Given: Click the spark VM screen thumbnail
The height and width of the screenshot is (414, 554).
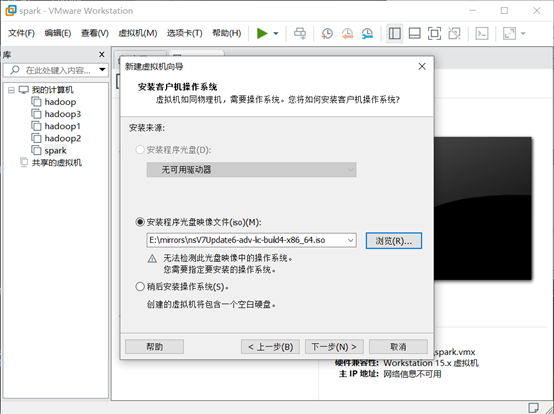Looking at the screenshot, I should (x=483, y=208).
